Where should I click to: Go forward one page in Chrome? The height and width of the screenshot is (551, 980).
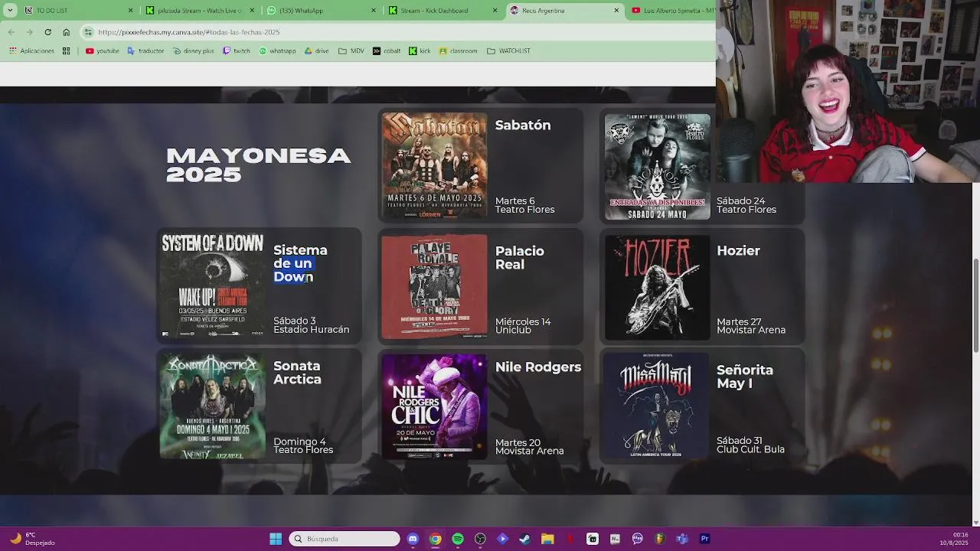click(29, 32)
